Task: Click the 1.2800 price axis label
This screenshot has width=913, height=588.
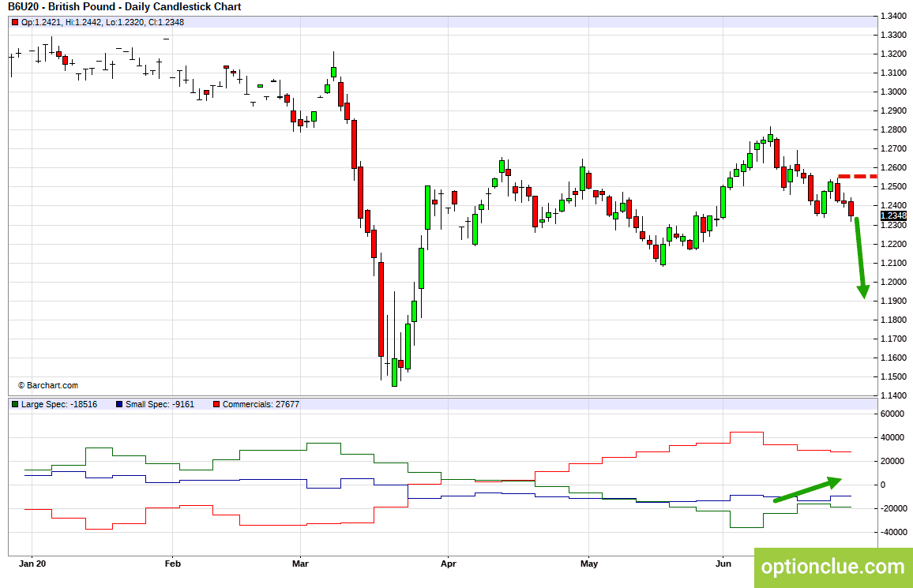Action: pos(893,129)
